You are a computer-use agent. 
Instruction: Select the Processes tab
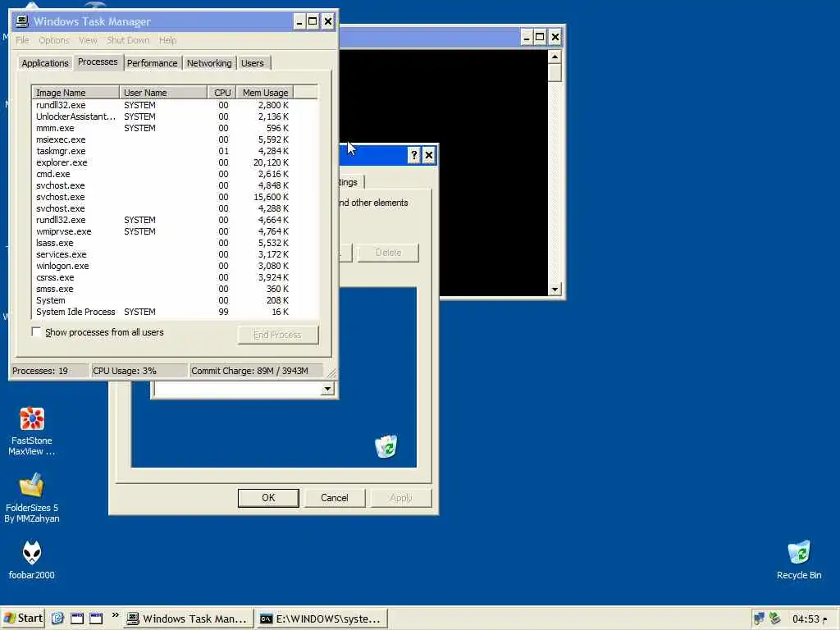pos(98,62)
